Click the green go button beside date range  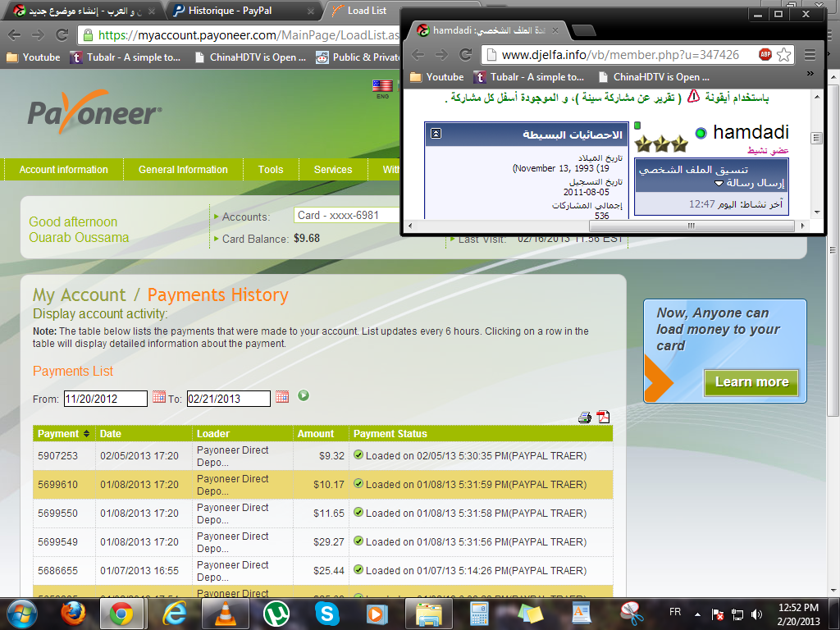(304, 395)
